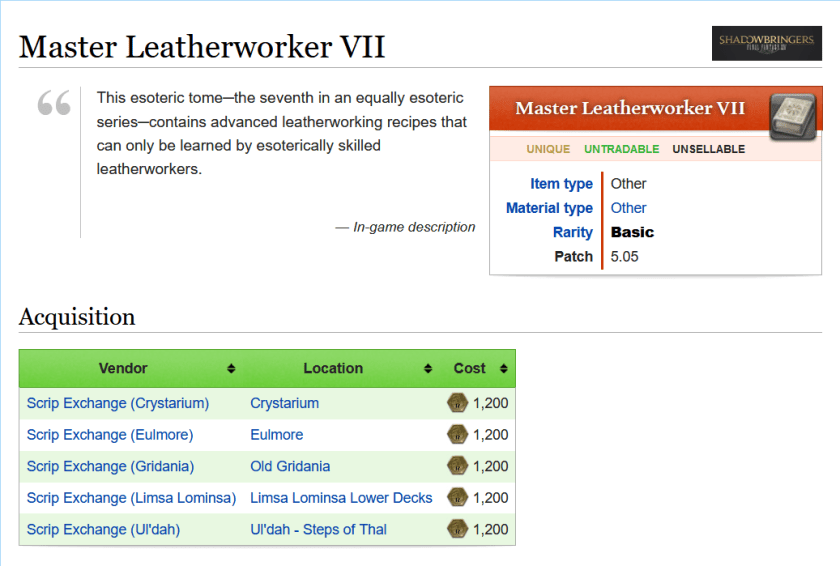Click the Patch label in infobox
The width and height of the screenshot is (840, 566).
(x=573, y=256)
